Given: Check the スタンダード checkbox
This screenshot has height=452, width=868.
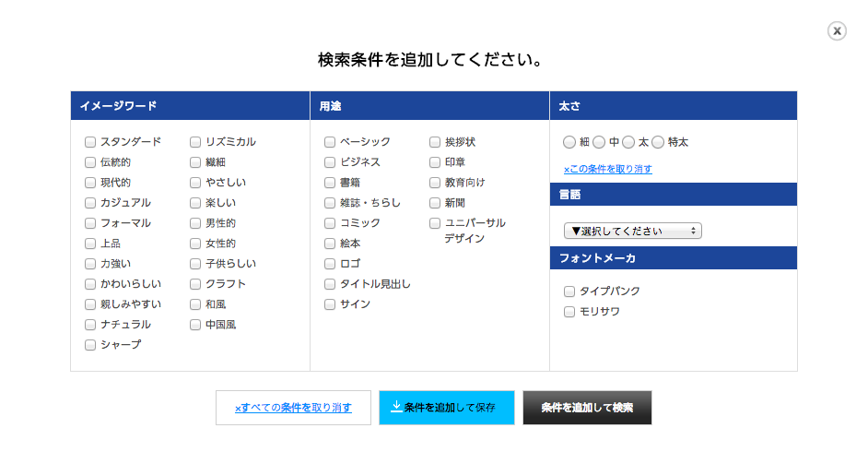Looking at the screenshot, I should click(x=90, y=142).
